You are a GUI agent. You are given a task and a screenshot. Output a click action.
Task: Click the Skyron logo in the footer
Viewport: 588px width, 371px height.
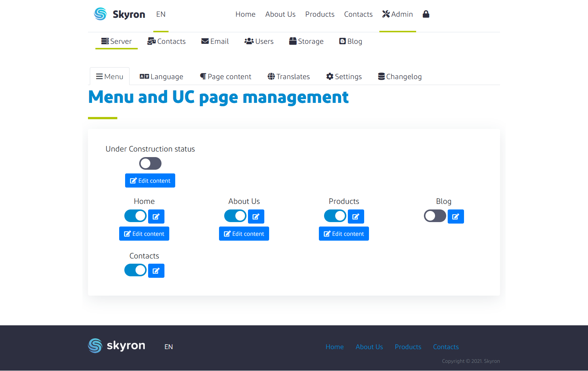point(117,346)
